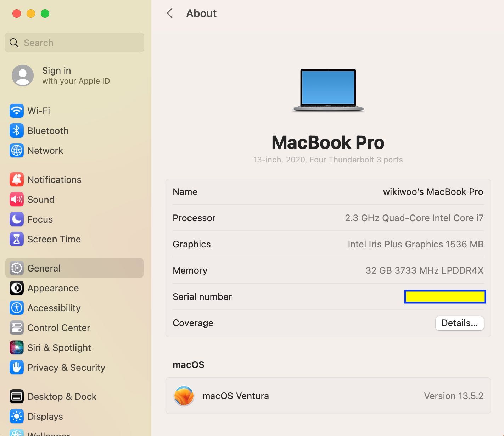Click the Wi-Fi icon in sidebar
Image resolution: width=504 pixels, height=436 pixels.
tap(17, 111)
